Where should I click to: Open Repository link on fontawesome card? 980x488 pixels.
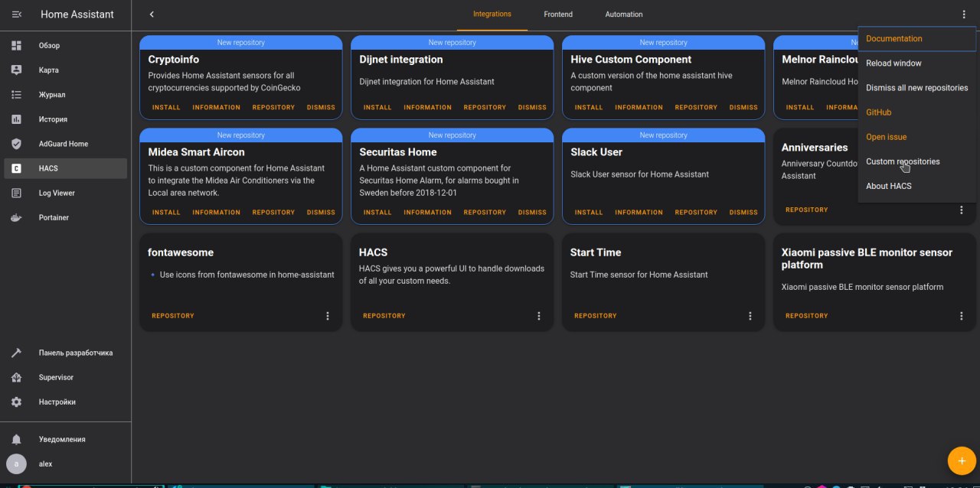[173, 316]
